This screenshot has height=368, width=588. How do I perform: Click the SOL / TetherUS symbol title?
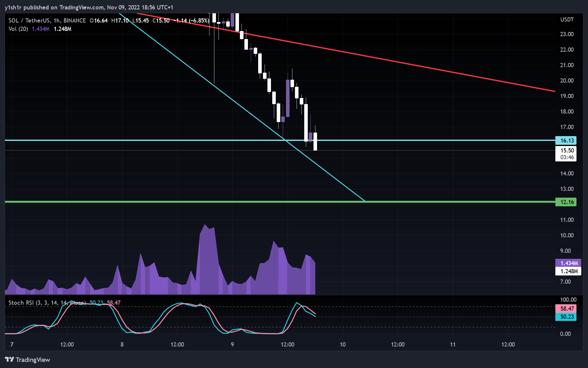pyautogui.click(x=29, y=20)
